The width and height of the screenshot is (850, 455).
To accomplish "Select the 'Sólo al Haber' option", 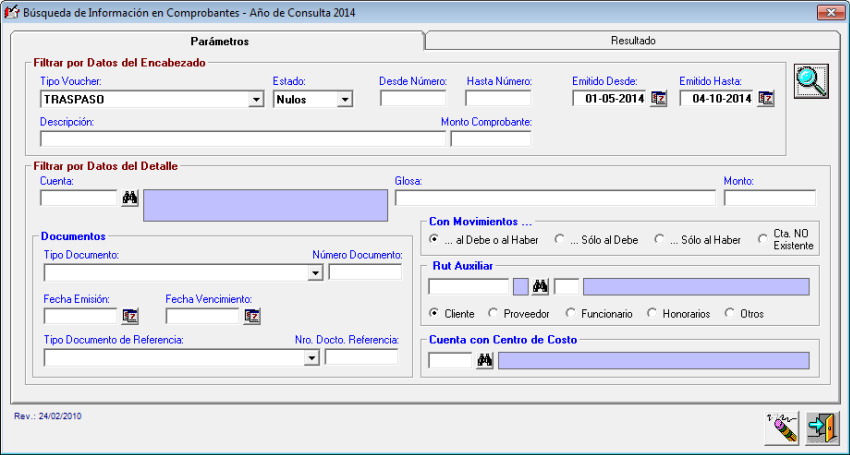I will pos(698,240).
